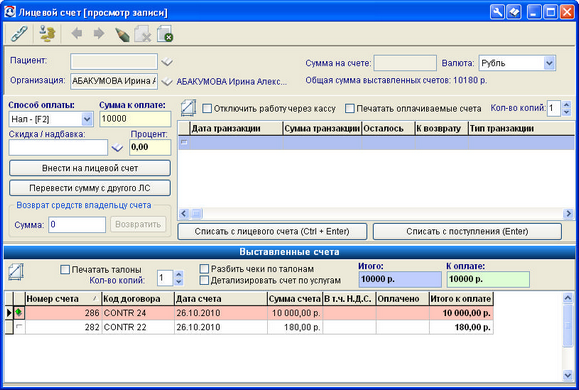This screenshot has height=390, width=579.
Task: Click the wrench icon in title bar
Action: click(x=497, y=12)
